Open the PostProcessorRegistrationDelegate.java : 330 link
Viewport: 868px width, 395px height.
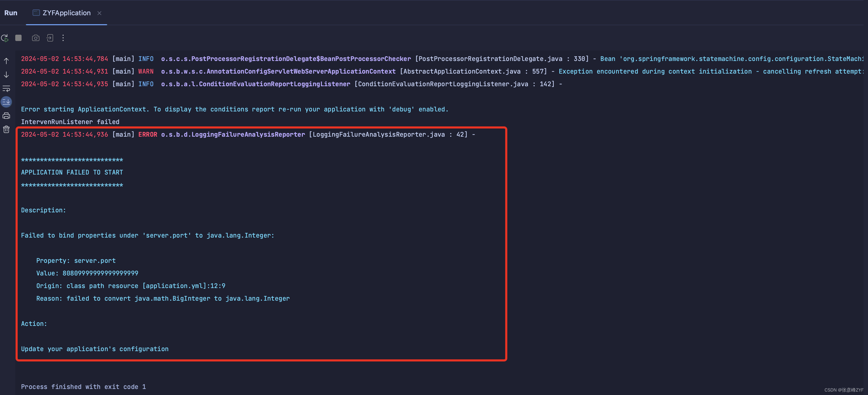tap(502, 59)
